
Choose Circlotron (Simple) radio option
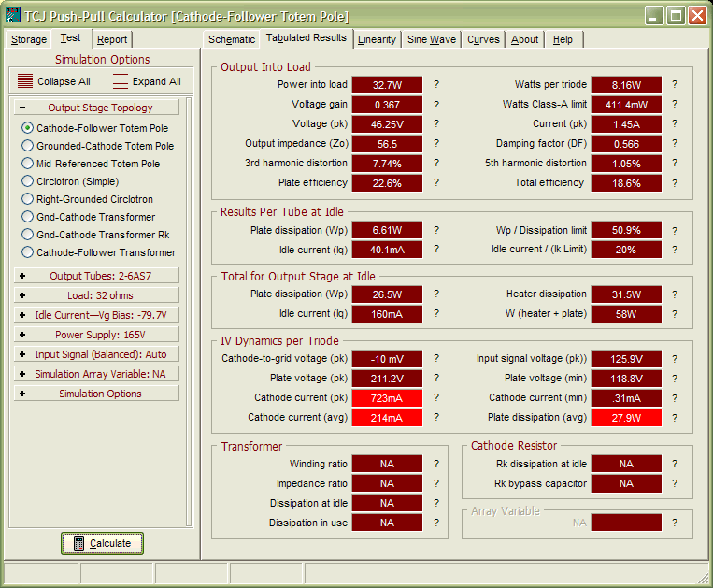(x=28, y=181)
